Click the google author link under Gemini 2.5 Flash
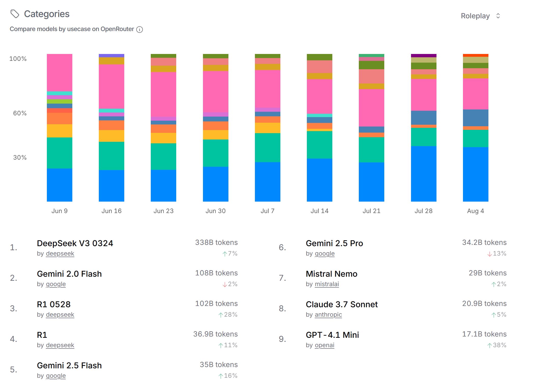This screenshot has height=392, width=547. [56, 376]
